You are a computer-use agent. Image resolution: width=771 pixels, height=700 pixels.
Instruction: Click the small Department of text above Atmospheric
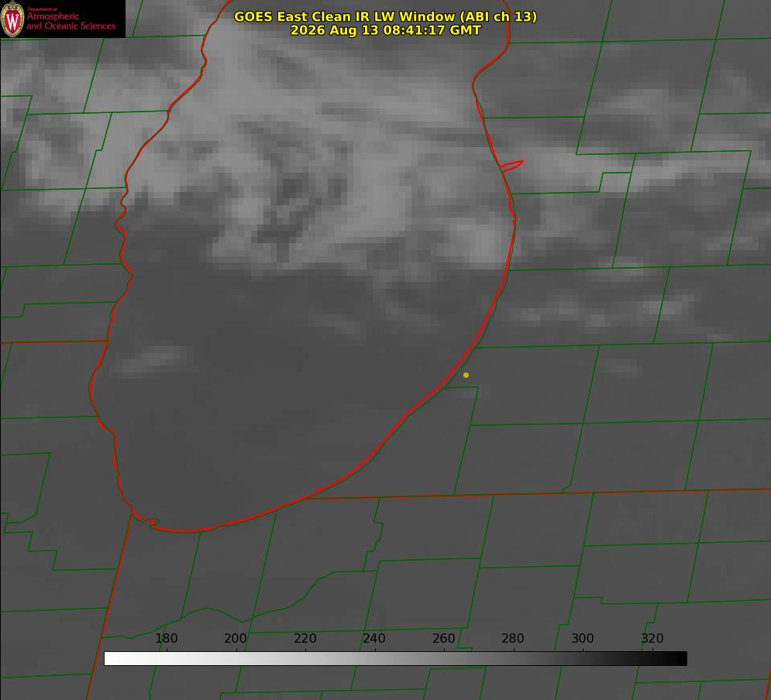point(42,9)
